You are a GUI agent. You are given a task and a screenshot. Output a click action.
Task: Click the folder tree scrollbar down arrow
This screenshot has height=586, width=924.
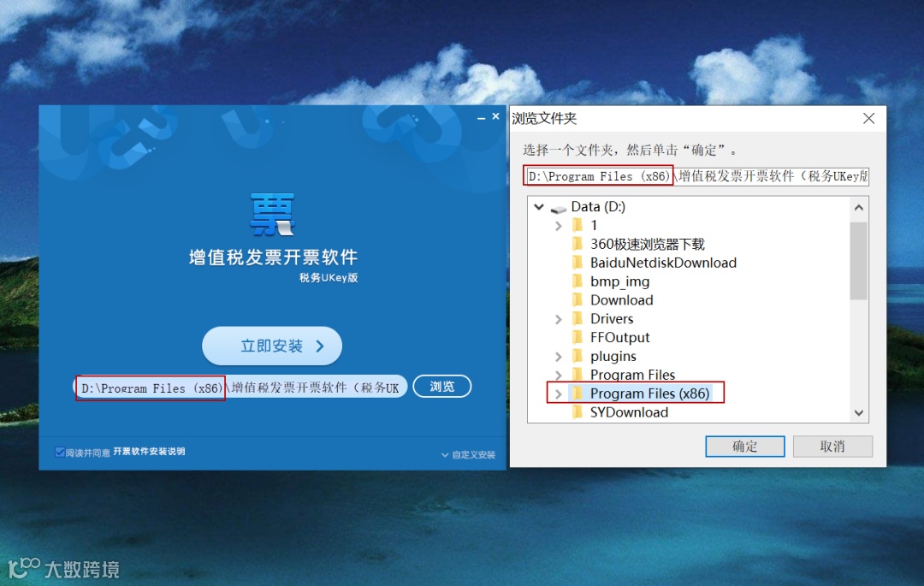click(859, 413)
